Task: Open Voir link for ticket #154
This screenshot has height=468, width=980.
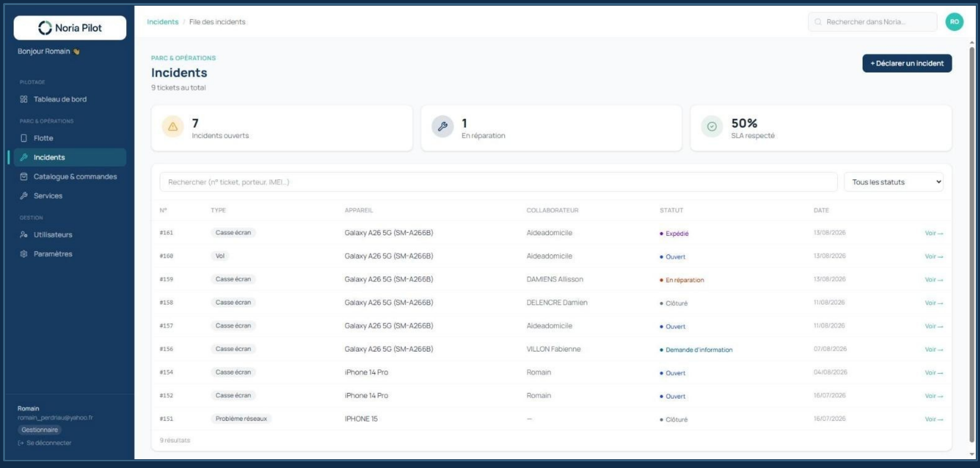Action: point(933,373)
